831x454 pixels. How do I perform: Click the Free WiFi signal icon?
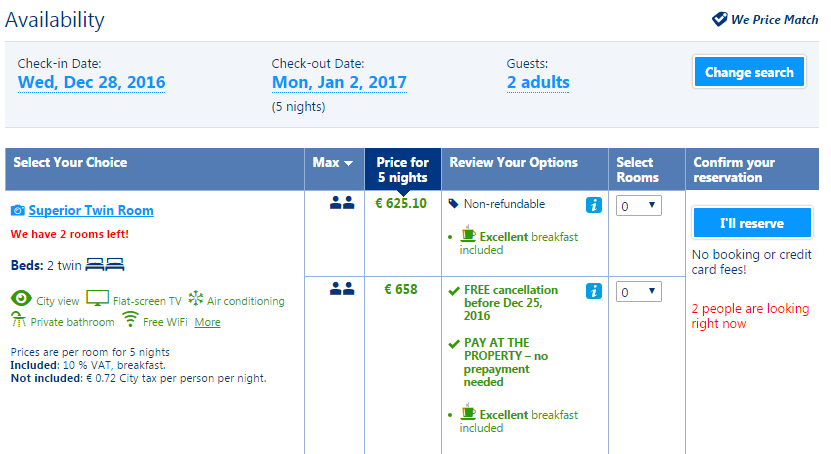(130, 320)
